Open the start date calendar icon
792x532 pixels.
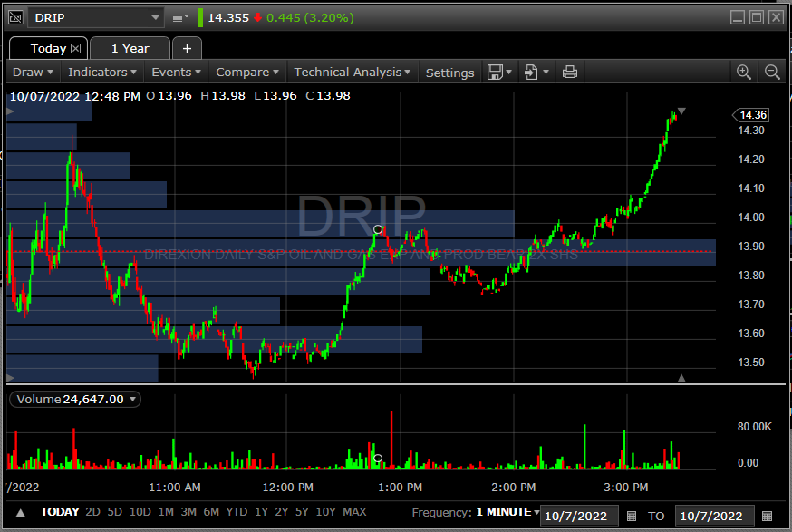point(632,516)
